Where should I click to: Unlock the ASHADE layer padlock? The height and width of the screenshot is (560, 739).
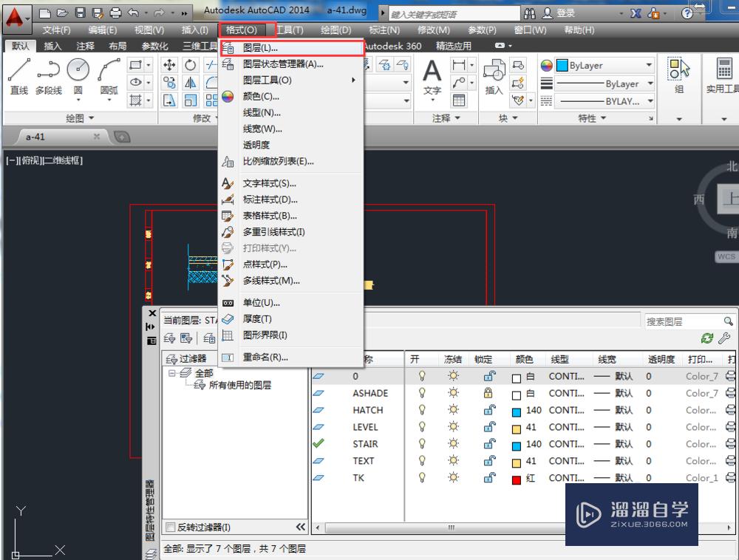[490, 393]
